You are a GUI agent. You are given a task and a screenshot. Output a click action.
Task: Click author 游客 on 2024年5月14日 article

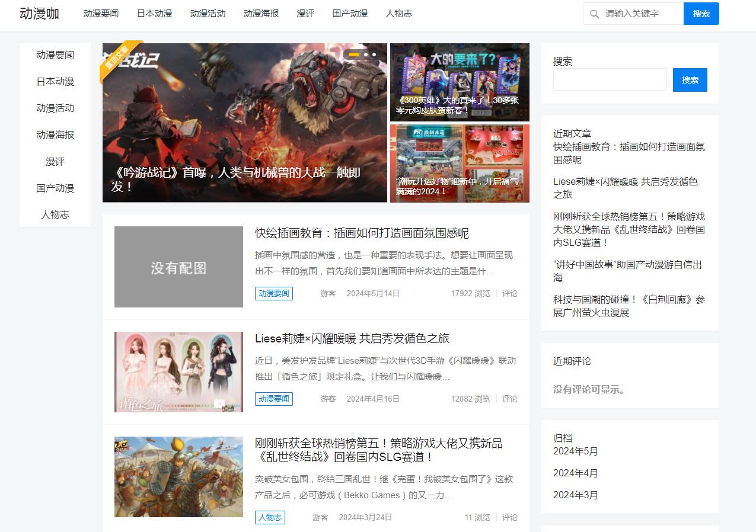coord(328,293)
